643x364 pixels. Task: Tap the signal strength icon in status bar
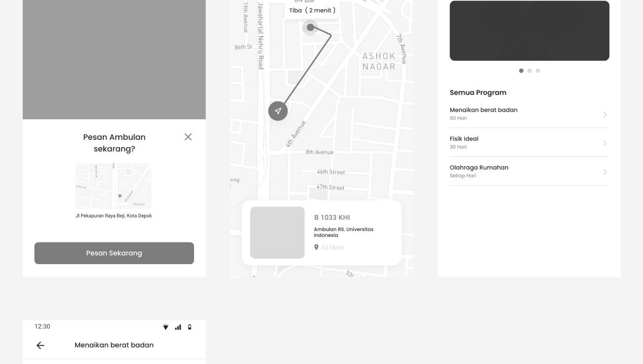click(178, 326)
